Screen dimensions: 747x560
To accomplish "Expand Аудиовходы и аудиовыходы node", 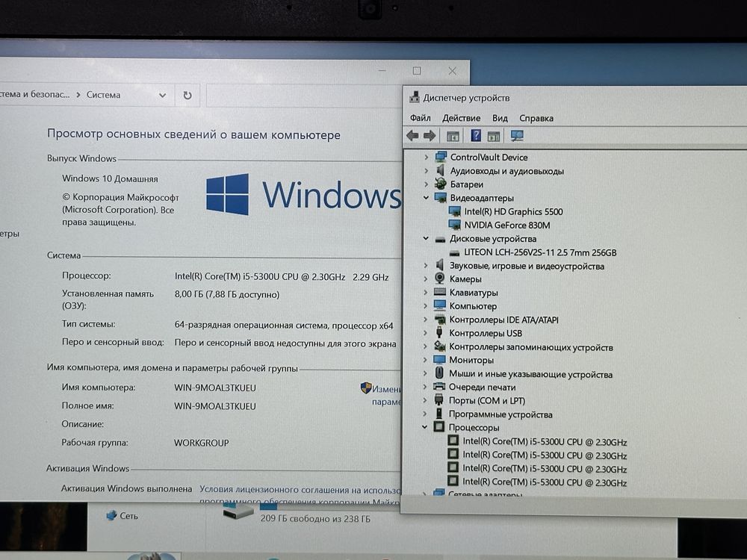I will [427, 170].
